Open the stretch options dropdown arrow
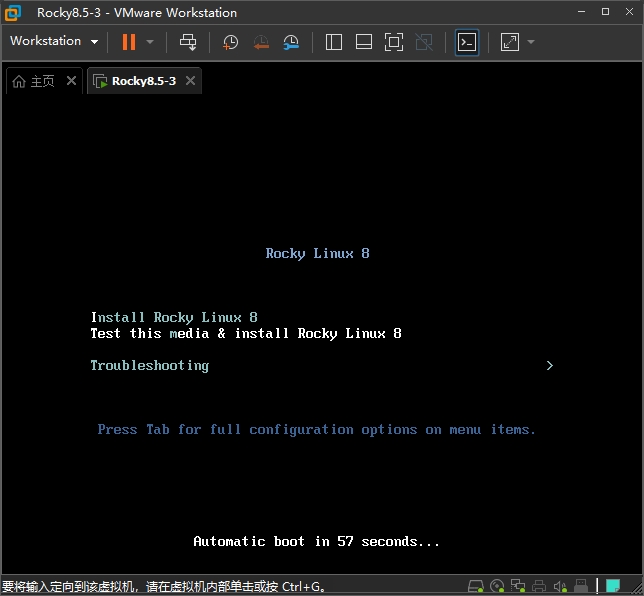 coord(531,41)
